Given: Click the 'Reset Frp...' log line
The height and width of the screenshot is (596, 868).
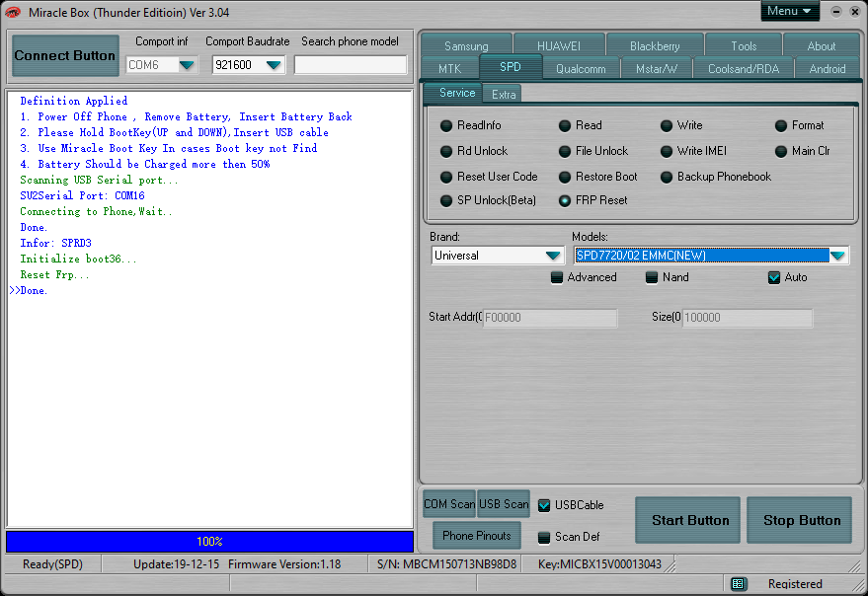Looking at the screenshot, I should point(54,275).
